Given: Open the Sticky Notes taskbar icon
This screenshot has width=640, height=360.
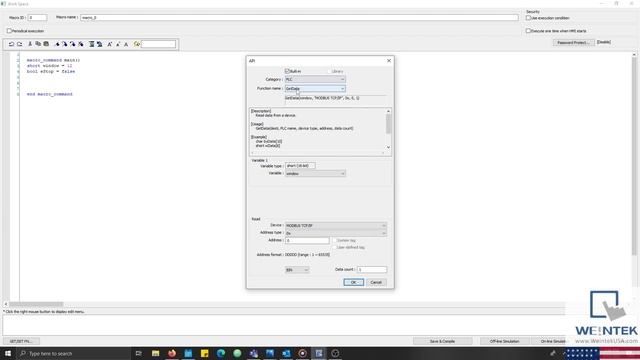Looking at the screenshot, I should pyautogui.click(x=204, y=353).
